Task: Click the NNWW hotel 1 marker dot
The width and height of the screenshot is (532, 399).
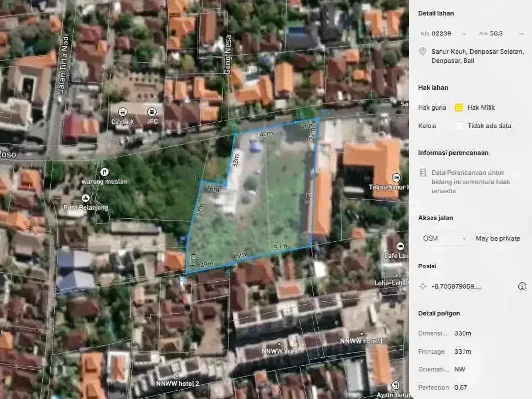Action: coord(361,334)
